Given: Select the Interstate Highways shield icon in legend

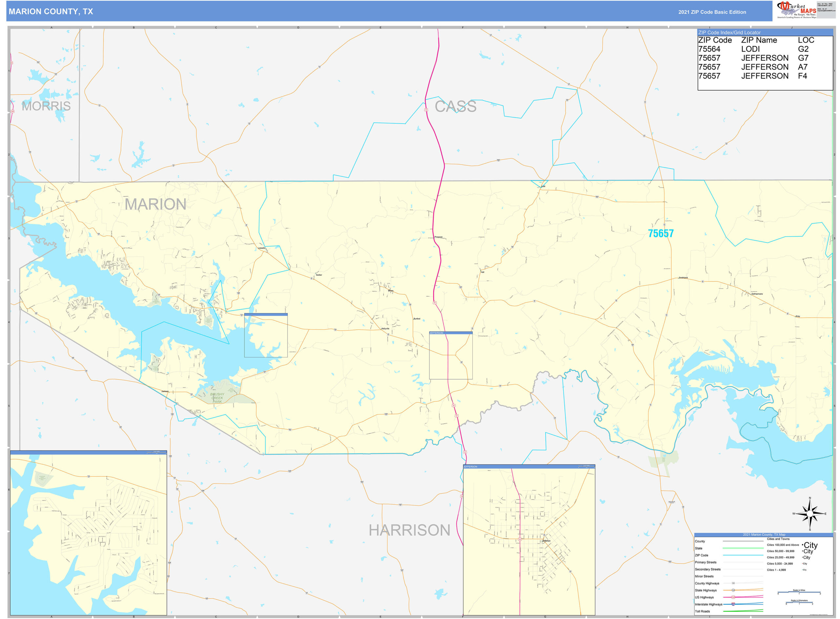Looking at the screenshot, I should click(x=733, y=604).
